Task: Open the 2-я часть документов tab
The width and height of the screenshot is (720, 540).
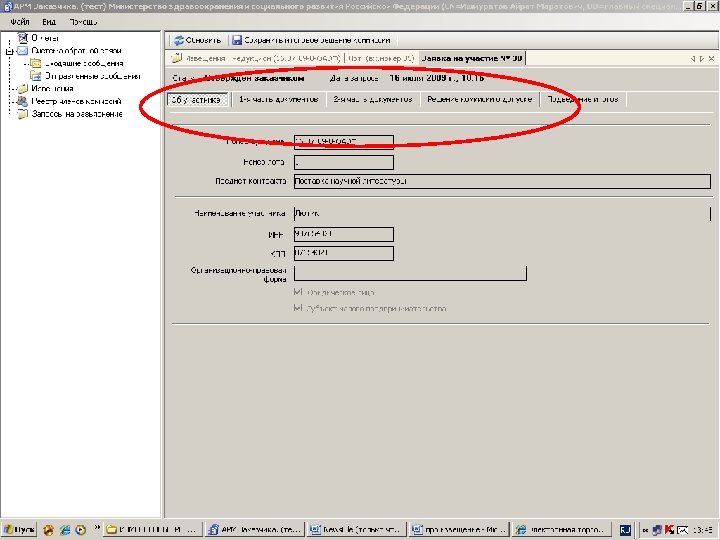Action: pyautogui.click(x=373, y=100)
